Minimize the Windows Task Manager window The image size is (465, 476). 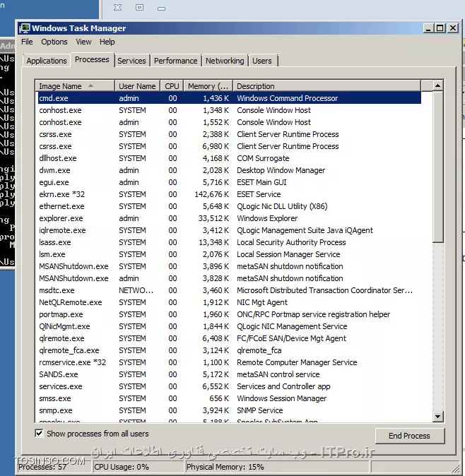pos(428,28)
